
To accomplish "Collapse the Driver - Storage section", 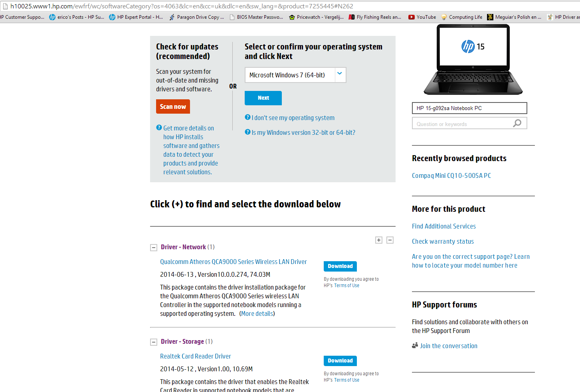I will [x=154, y=342].
